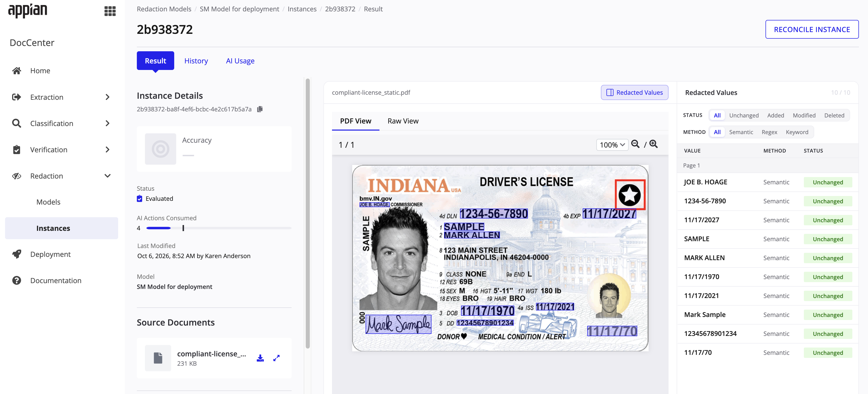Filter status by Unchanged
Image resolution: width=868 pixels, height=394 pixels.
[744, 115]
